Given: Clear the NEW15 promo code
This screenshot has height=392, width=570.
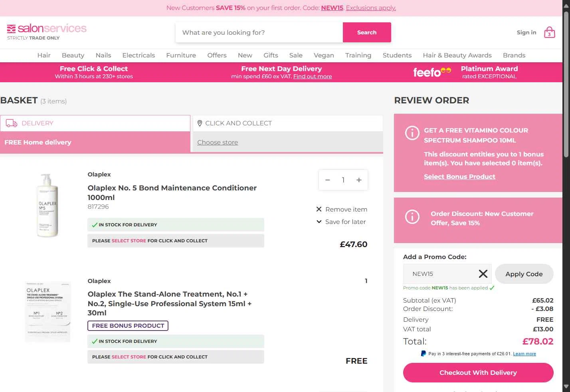Looking at the screenshot, I should [483, 274].
